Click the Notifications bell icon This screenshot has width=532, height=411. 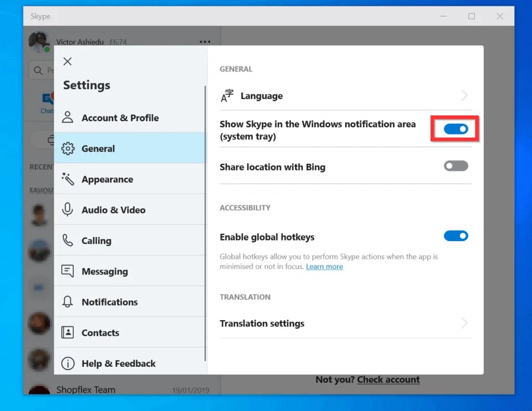coord(68,301)
